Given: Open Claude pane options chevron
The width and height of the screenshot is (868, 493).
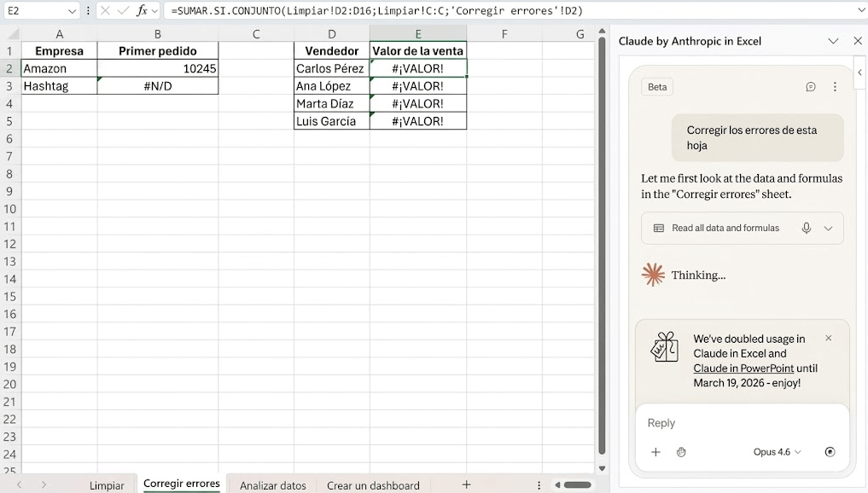Looking at the screenshot, I should tap(833, 41).
